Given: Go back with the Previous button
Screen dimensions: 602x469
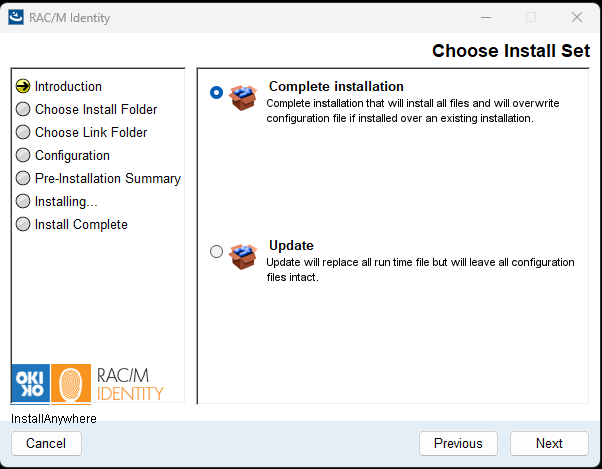Looking at the screenshot, I should (458, 443).
